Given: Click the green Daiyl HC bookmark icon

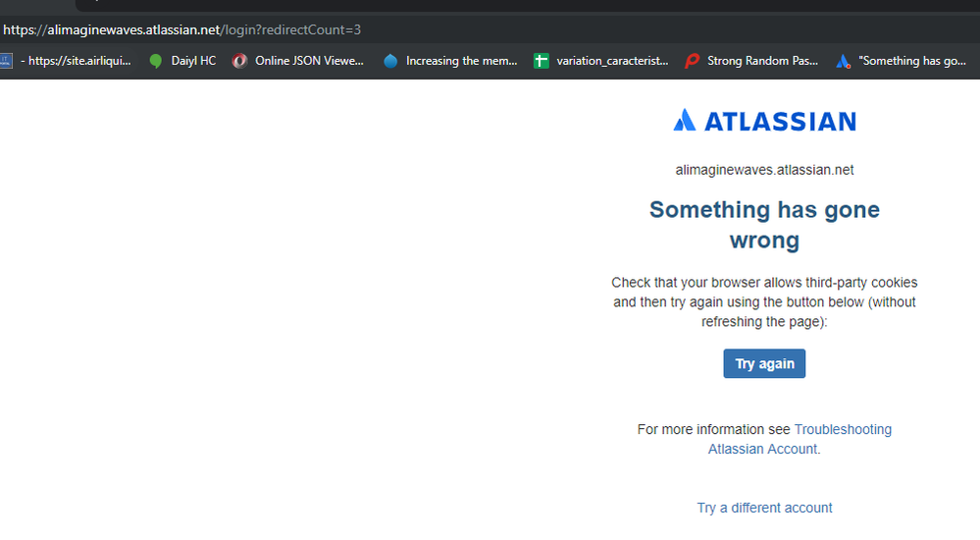Looking at the screenshot, I should (x=156, y=61).
